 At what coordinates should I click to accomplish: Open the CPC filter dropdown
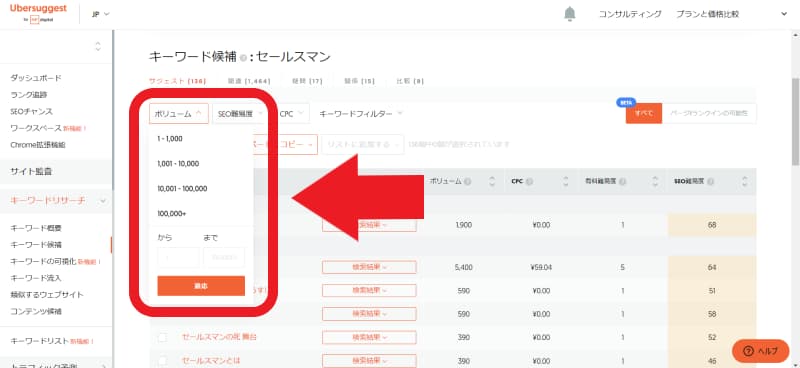291,114
